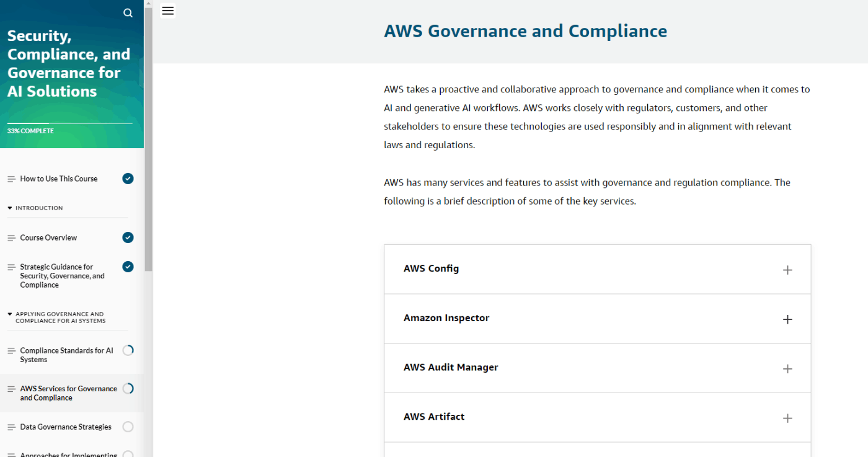Click completed checkmark for Strategic Guidance lesson

[128, 267]
